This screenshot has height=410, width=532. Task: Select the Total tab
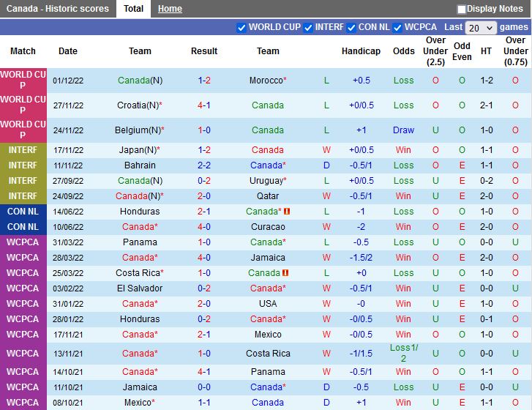133,9
